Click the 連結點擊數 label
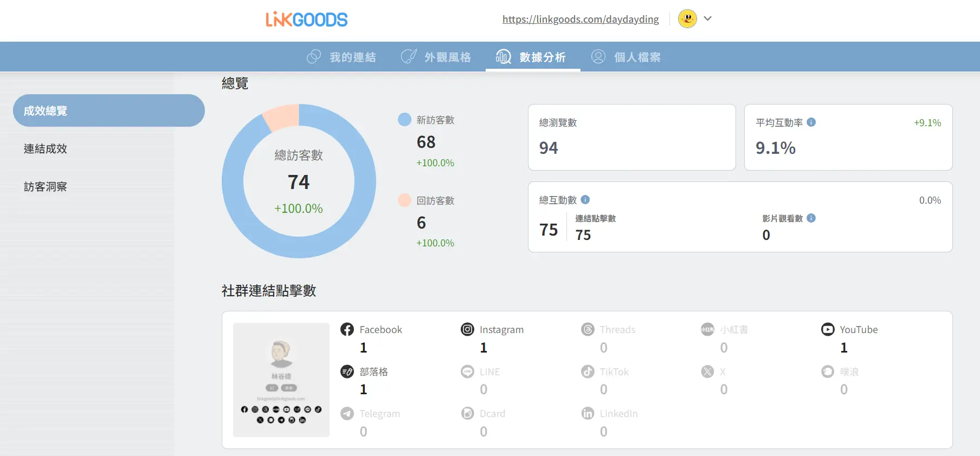 pyautogui.click(x=596, y=218)
